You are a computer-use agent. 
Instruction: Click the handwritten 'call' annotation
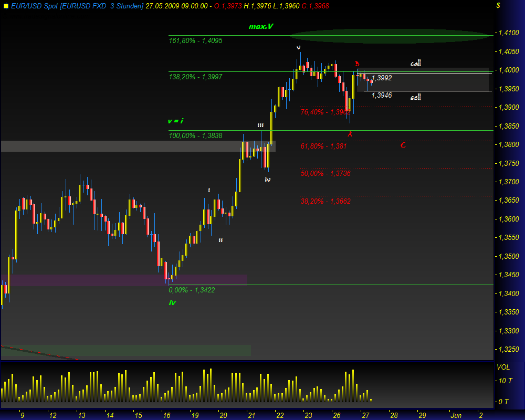point(416,63)
